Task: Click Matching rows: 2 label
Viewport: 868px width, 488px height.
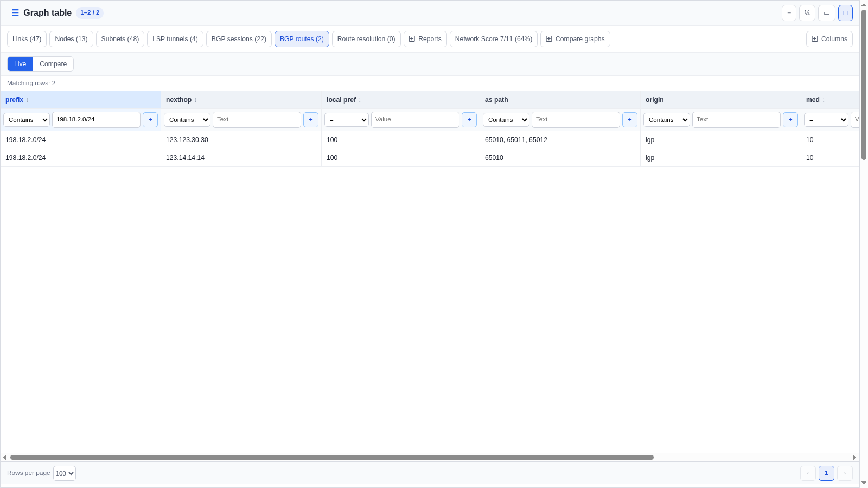Action: tap(31, 83)
